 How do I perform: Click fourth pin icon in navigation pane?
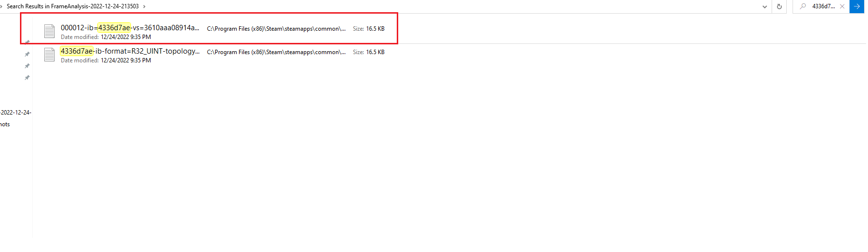27,78
